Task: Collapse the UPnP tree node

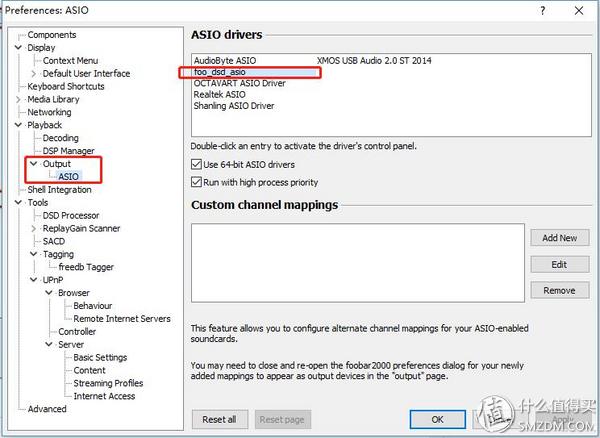Action: 34,281
